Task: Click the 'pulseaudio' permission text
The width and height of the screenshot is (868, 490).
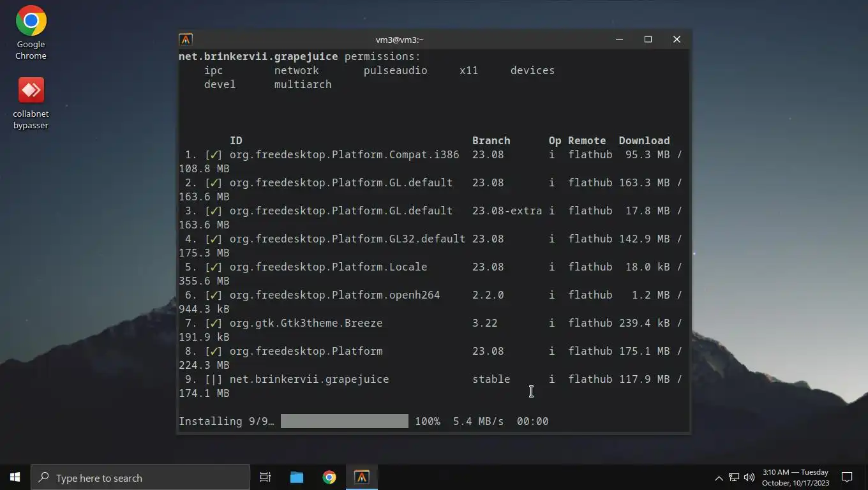Action: (x=396, y=70)
